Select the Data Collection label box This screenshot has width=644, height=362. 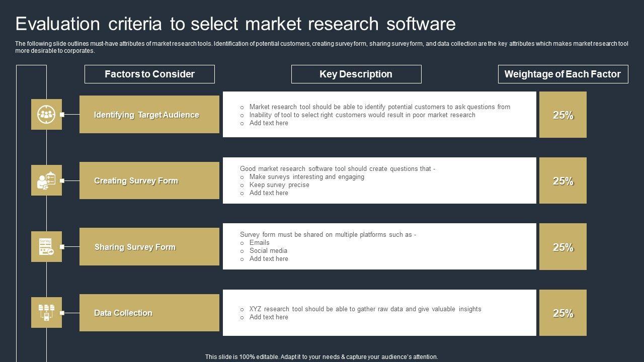149,313
